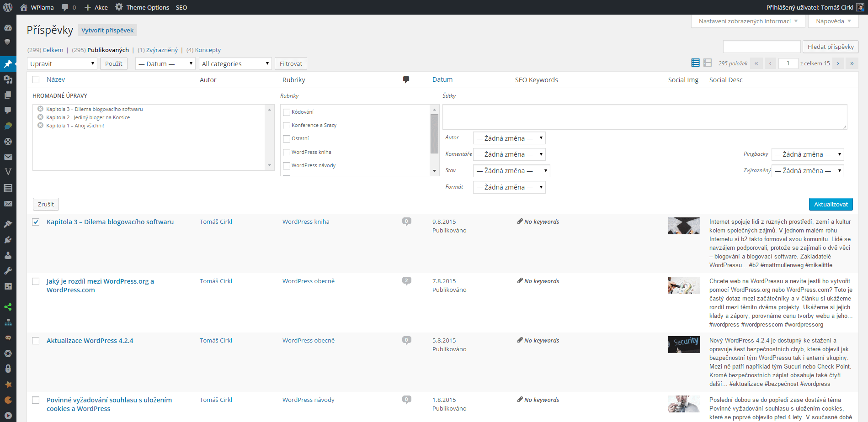
Task: Open the Appearance paintbrush sidebar icon
Action: (8, 224)
